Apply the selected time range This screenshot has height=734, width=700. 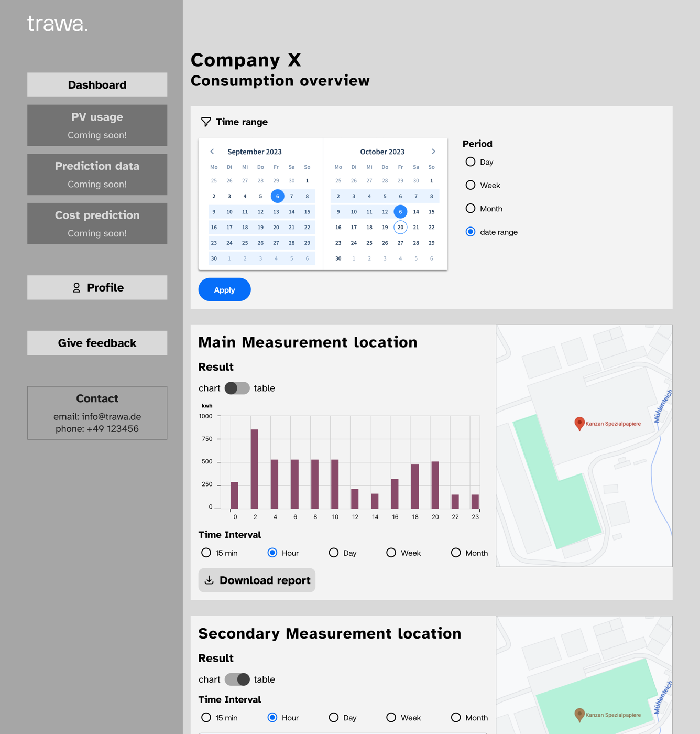224,289
